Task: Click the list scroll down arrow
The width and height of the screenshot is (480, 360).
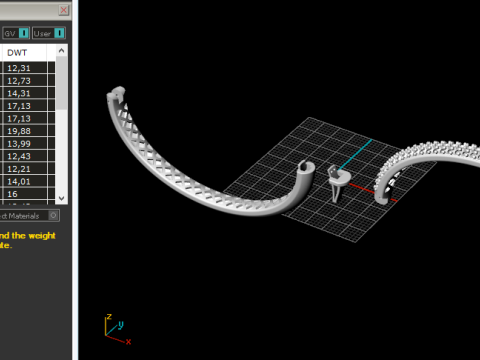Action: 61,198
